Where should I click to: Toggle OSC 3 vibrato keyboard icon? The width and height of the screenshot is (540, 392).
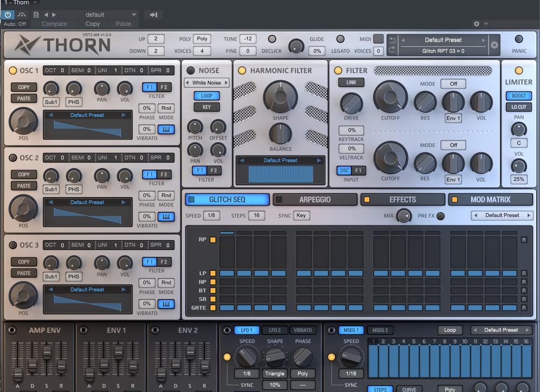[166, 304]
